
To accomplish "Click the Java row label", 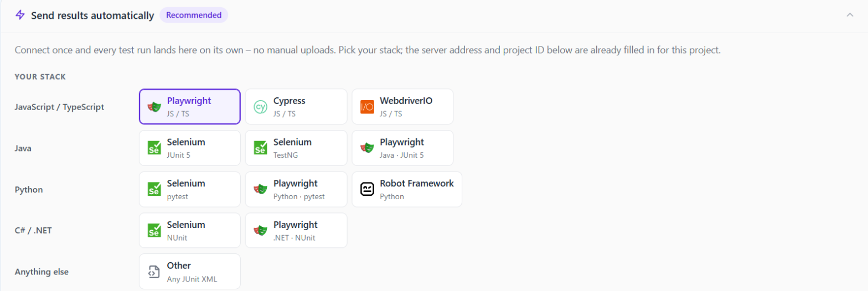I will [x=23, y=148].
